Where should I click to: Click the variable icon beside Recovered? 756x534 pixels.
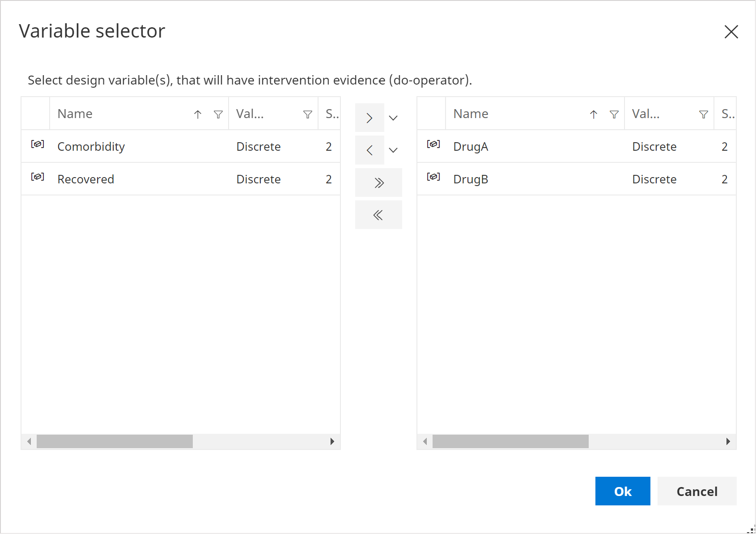[x=38, y=177]
